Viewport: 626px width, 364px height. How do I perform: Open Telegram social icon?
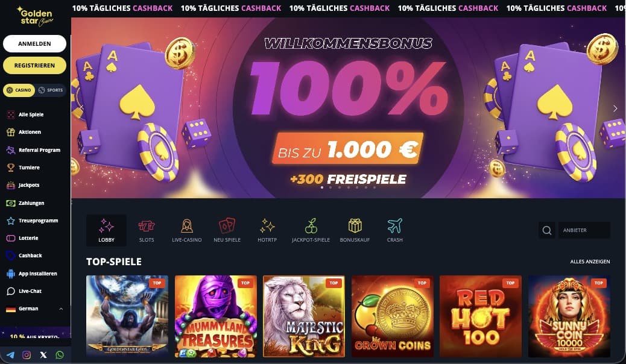tap(10, 355)
